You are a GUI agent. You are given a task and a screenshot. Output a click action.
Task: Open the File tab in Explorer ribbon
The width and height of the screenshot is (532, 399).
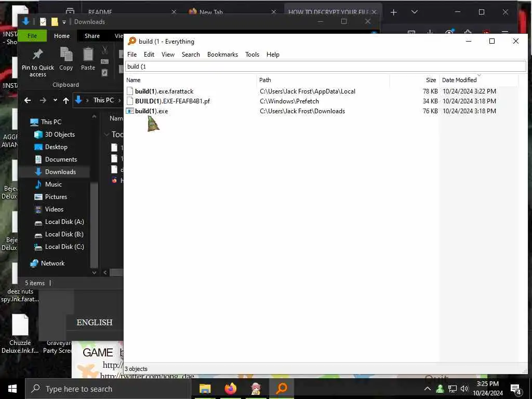[x=32, y=36]
